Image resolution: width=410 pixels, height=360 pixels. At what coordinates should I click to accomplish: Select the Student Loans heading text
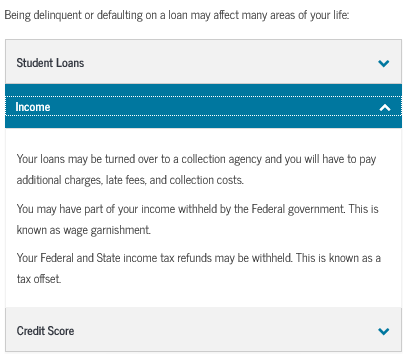pos(50,63)
